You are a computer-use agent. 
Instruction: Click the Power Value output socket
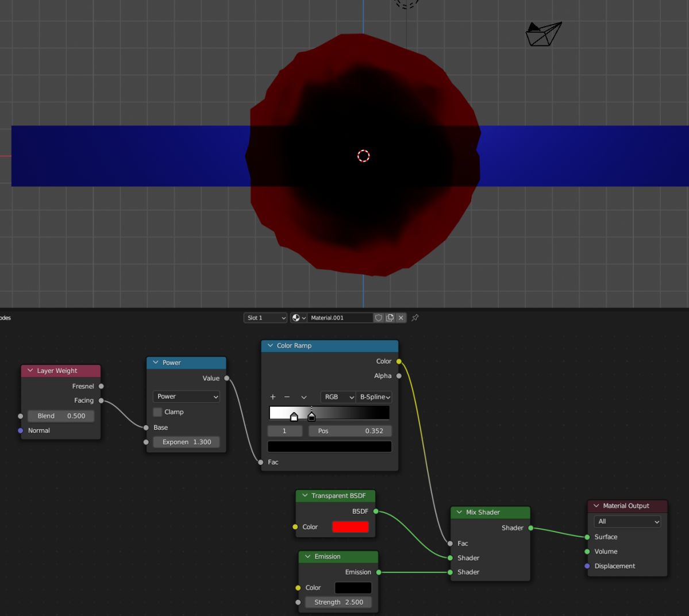tap(227, 378)
